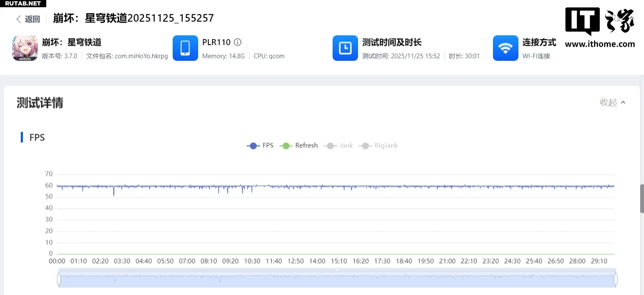Toggle the FPS series in legend
The image size is (644, 295).
pyautogui.click(x=260, y=146)
